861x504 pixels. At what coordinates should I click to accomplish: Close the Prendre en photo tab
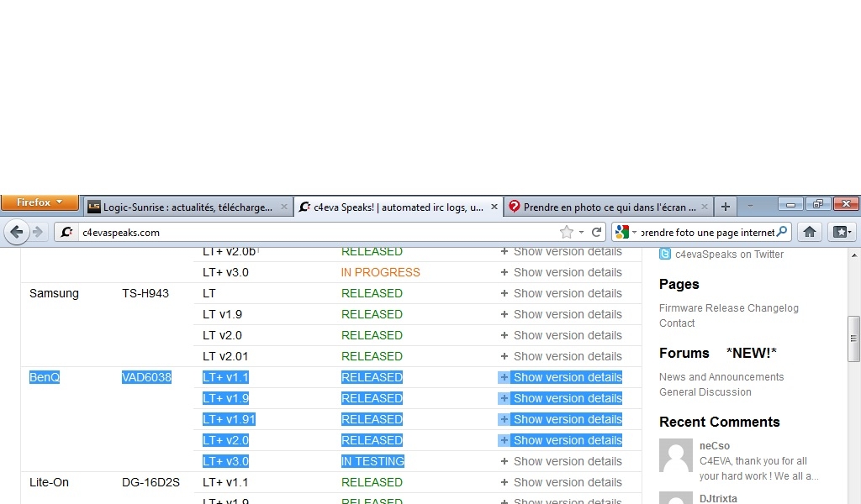point(705,207)
